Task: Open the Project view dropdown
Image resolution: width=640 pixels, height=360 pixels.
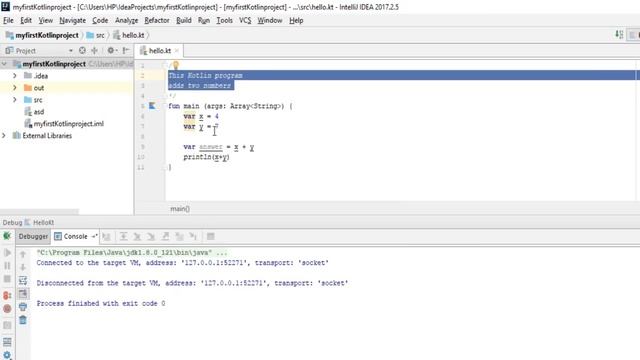Action: 71,51
